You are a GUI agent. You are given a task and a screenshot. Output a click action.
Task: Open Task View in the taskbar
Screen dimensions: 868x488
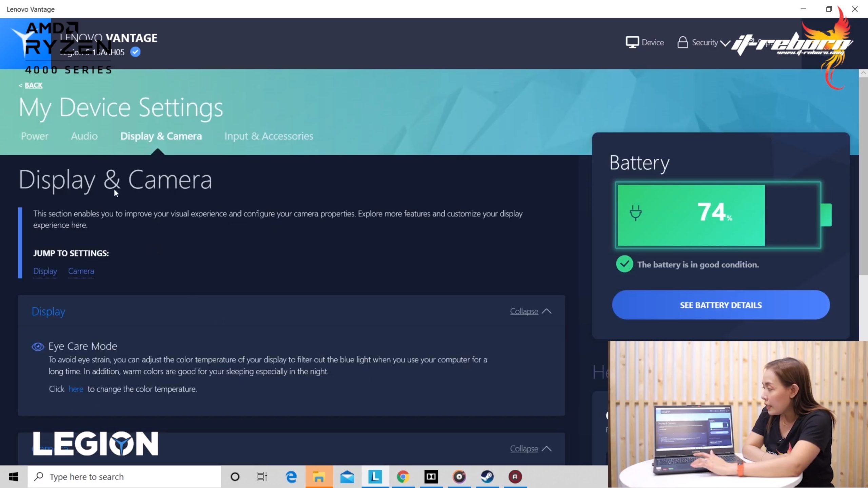[262, 477]
